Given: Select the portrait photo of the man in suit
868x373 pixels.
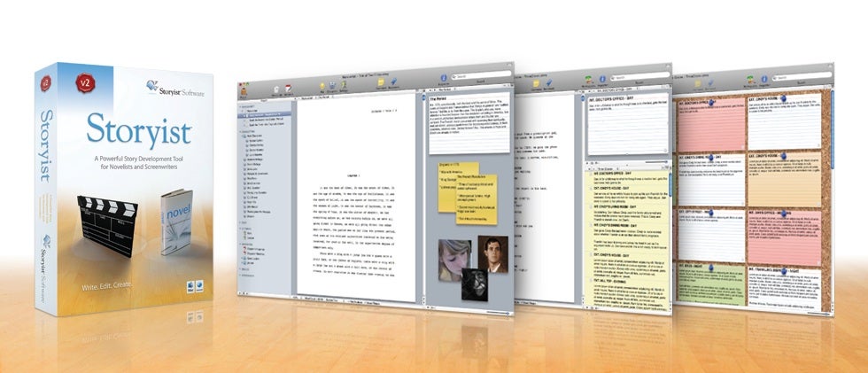Looking at the screenshot, I should point(492,254).
